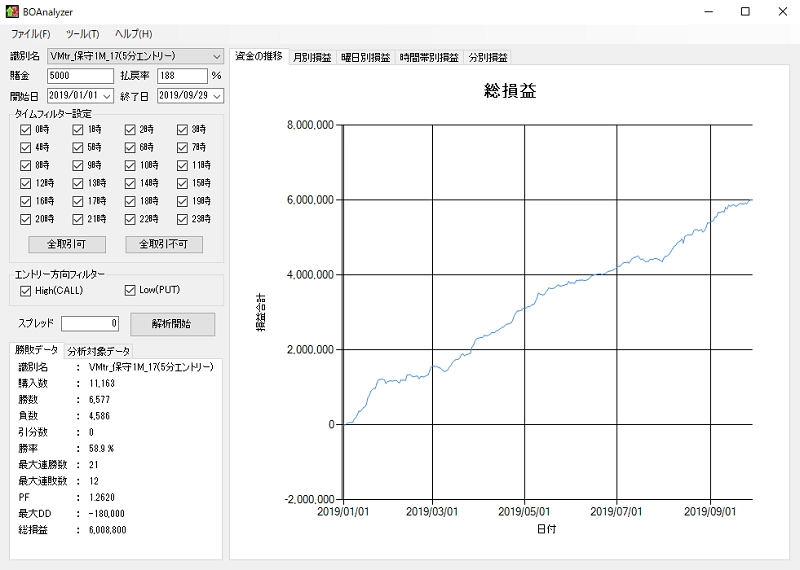Disable the 21時 time filter
Viewport: 800px width, 570px height.
point(78,219)
